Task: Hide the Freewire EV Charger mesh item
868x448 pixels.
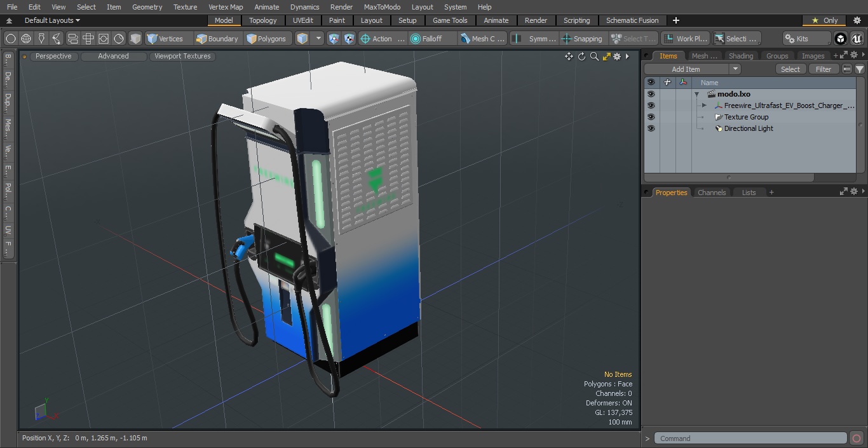Action: (x=651, y=105)
